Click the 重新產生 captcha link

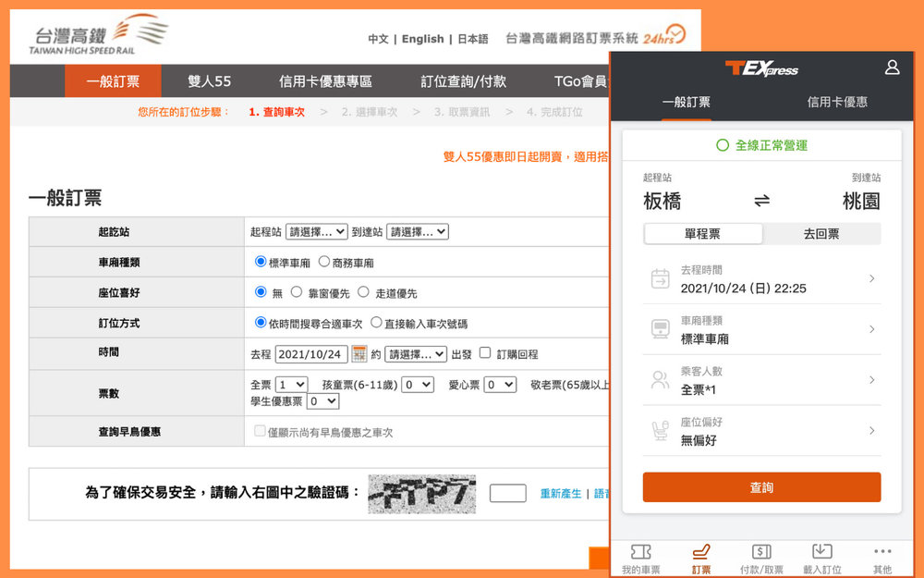pos(561,494)
